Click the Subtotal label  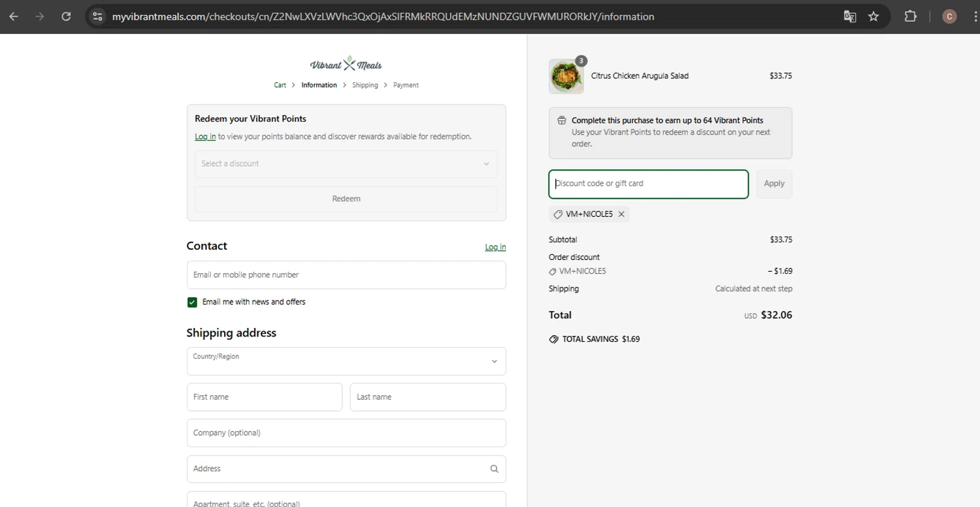pos(563,240)
